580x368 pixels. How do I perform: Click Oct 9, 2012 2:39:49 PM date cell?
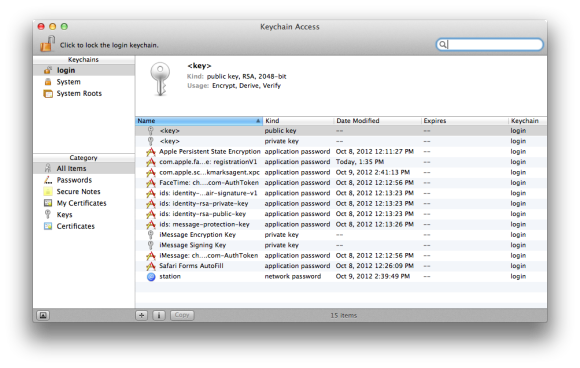point(373,276)
